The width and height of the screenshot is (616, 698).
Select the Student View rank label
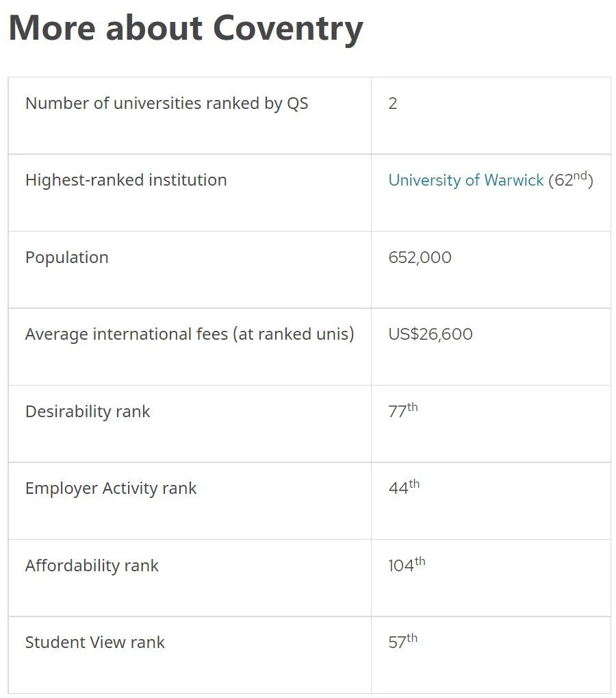pyautogui.click(x=95, y=643)
